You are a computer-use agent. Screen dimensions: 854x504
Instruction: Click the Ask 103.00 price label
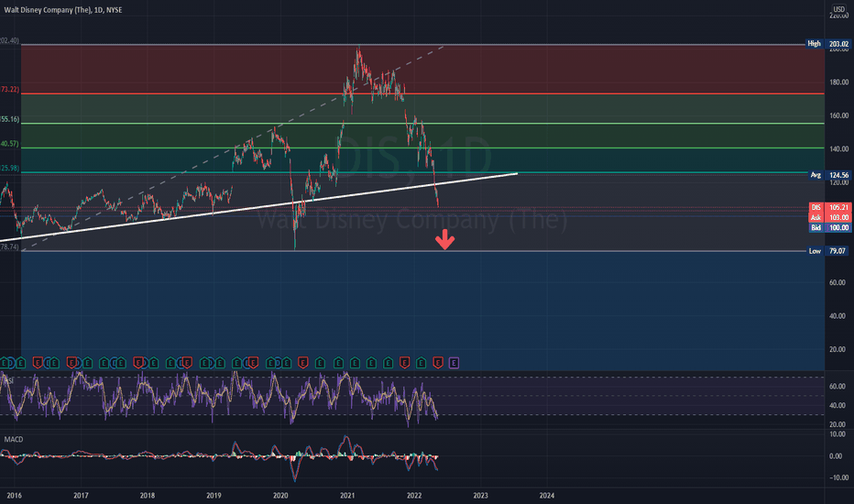(829, 217)
